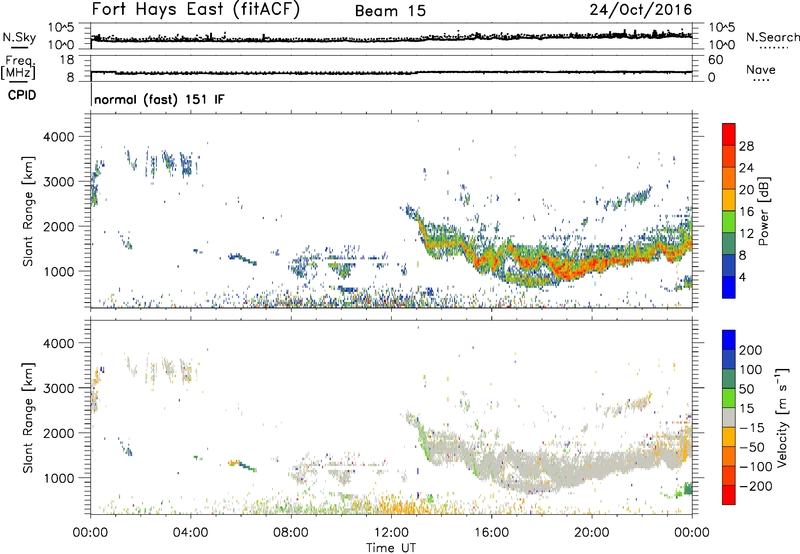
Task: Click the "Freq. [MHz]" axis label
Action: point(19,68)
